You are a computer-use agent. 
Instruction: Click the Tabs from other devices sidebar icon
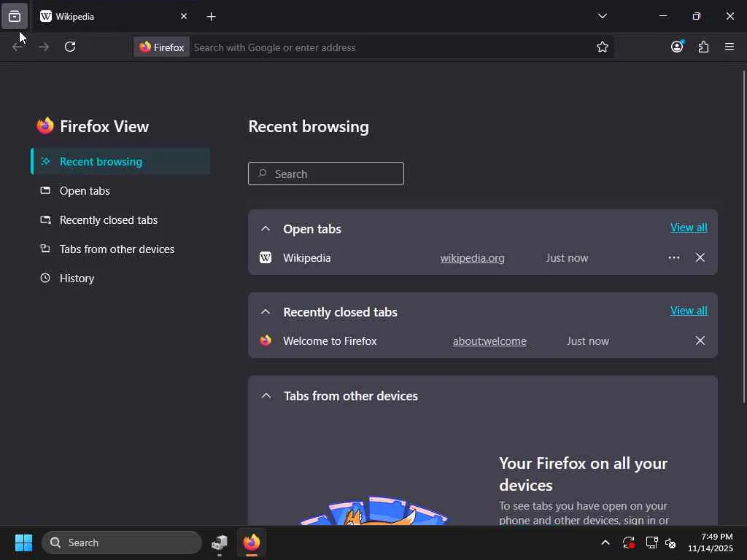click(45, 249)
